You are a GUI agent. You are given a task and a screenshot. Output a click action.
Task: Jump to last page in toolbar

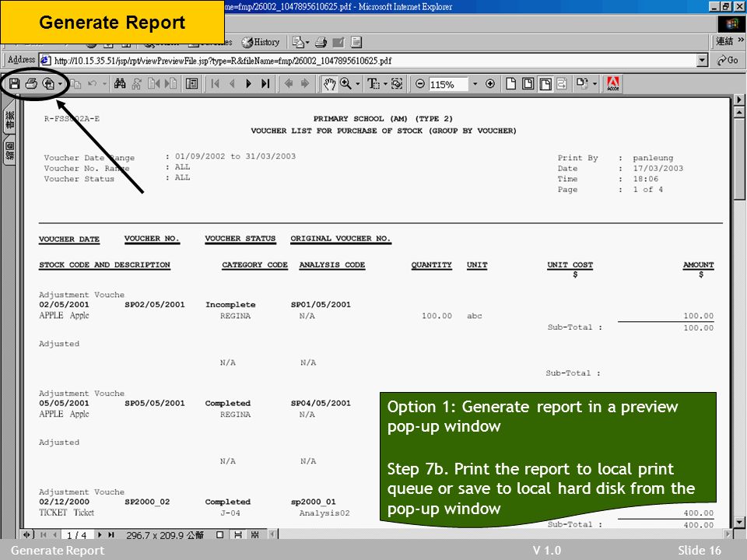click(265, 84)
